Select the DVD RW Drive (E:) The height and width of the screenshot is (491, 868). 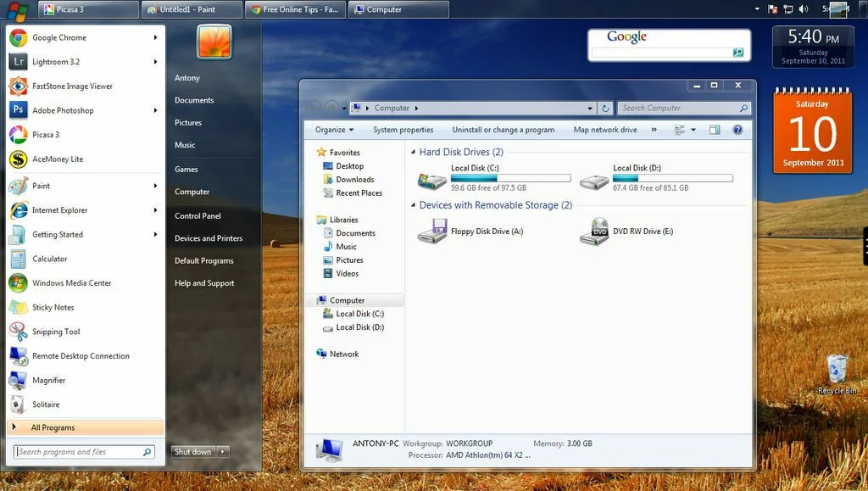point(626,232)
